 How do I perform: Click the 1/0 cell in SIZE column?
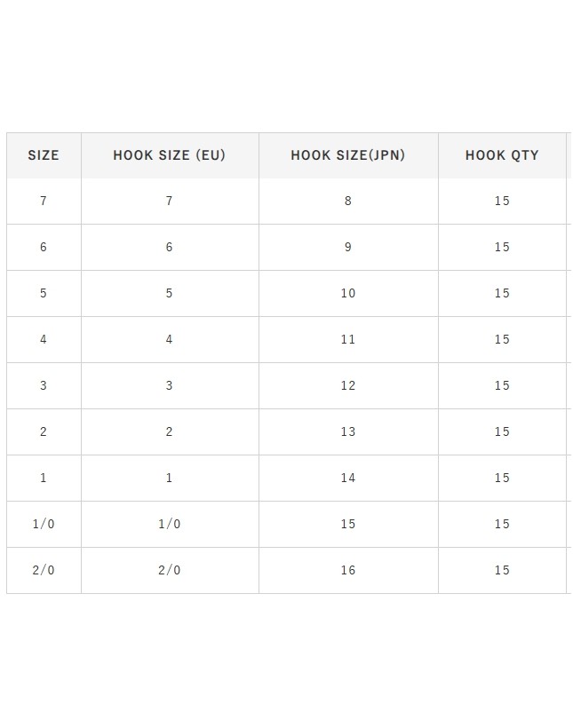(44, 525)
